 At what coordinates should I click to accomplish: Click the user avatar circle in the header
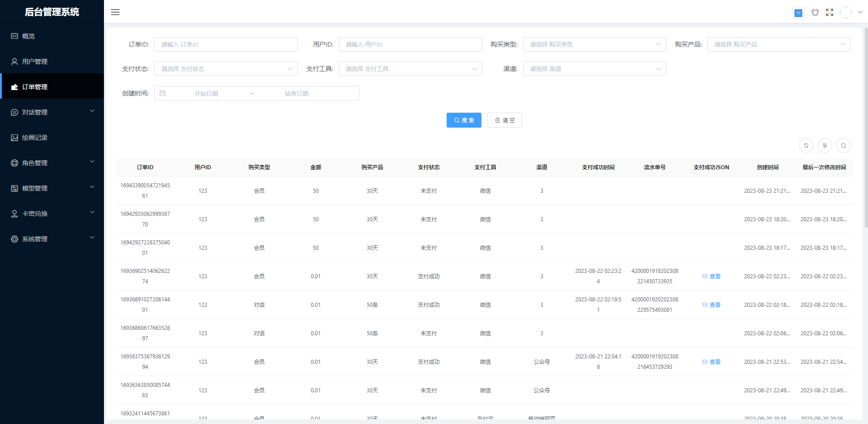click(x=846, y=13)
